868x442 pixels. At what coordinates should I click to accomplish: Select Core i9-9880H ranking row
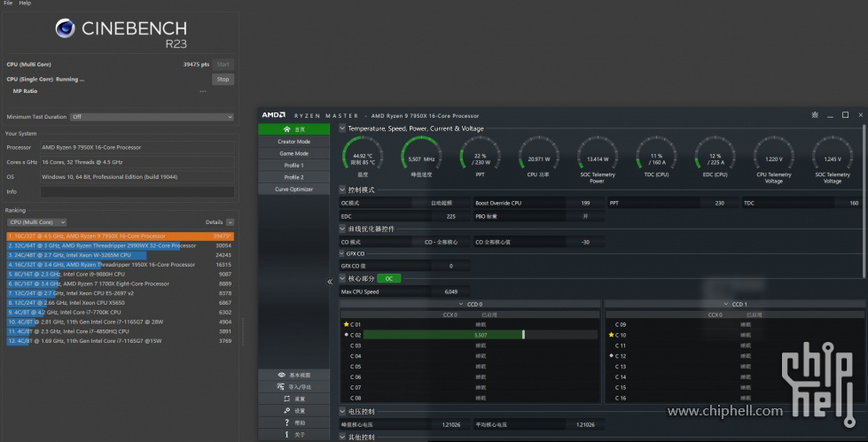click(x=120, y=274)
